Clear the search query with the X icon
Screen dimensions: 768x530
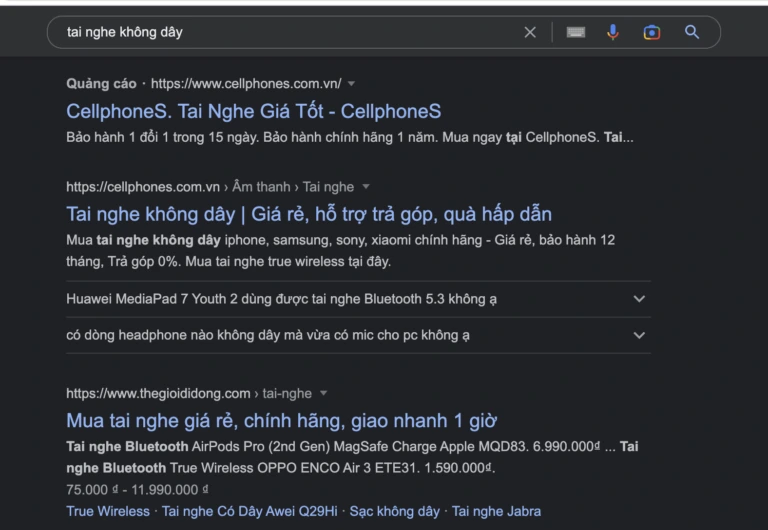[x=530, y=32]
